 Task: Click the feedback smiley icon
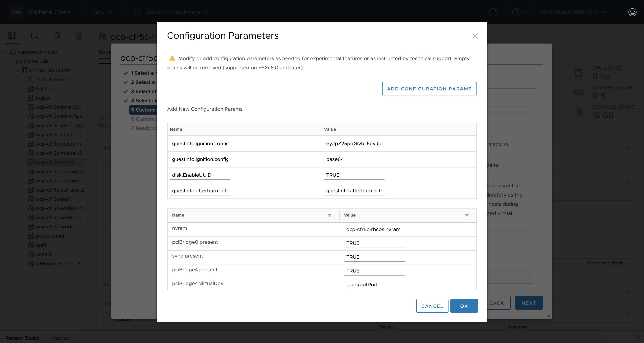(x=632, y=12)
